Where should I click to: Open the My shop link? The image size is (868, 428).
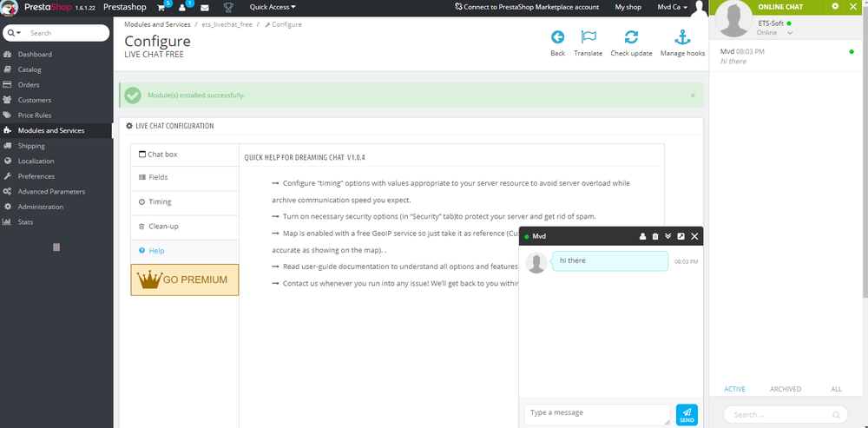pos(628,7)
